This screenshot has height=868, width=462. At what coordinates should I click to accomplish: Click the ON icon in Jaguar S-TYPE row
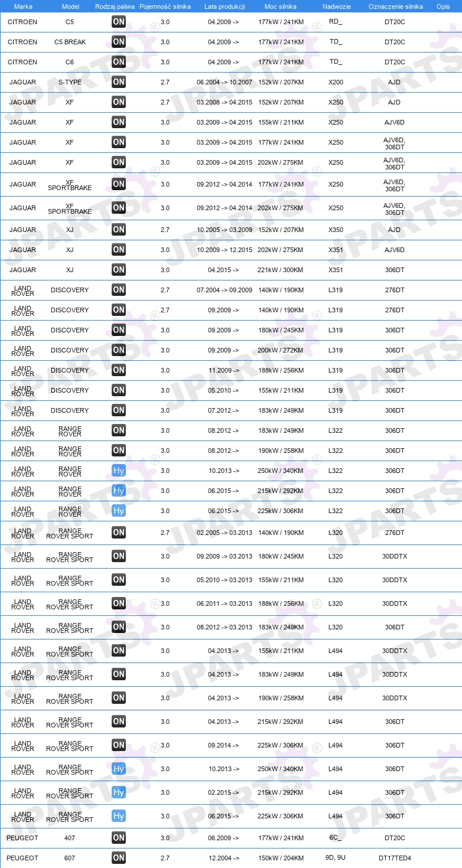pyautogui.click(x=119, y=82)
